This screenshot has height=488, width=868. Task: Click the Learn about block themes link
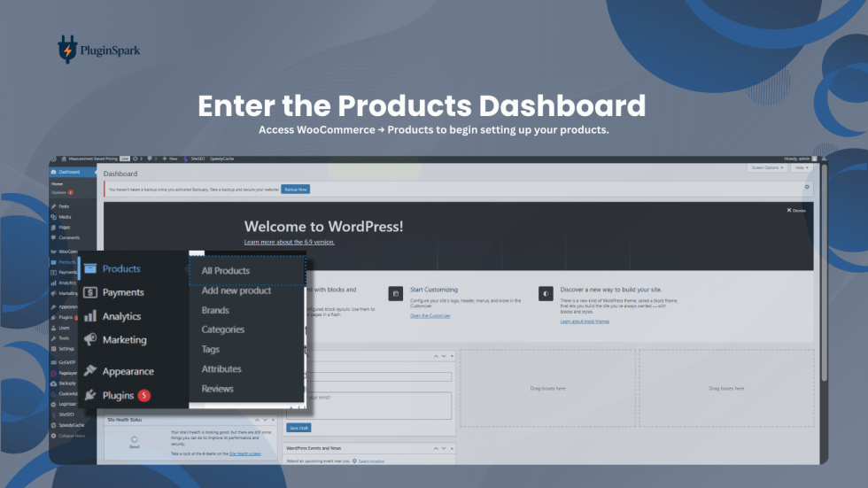(585, 321)
